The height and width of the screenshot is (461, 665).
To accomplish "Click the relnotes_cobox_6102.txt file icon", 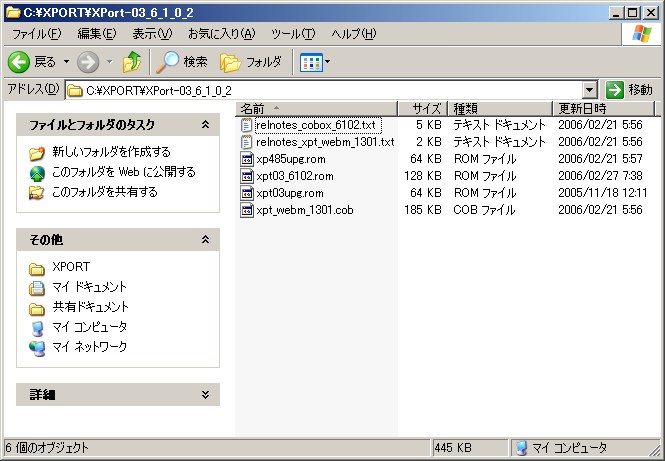I will pyautogui.click(x=246, y=125).
